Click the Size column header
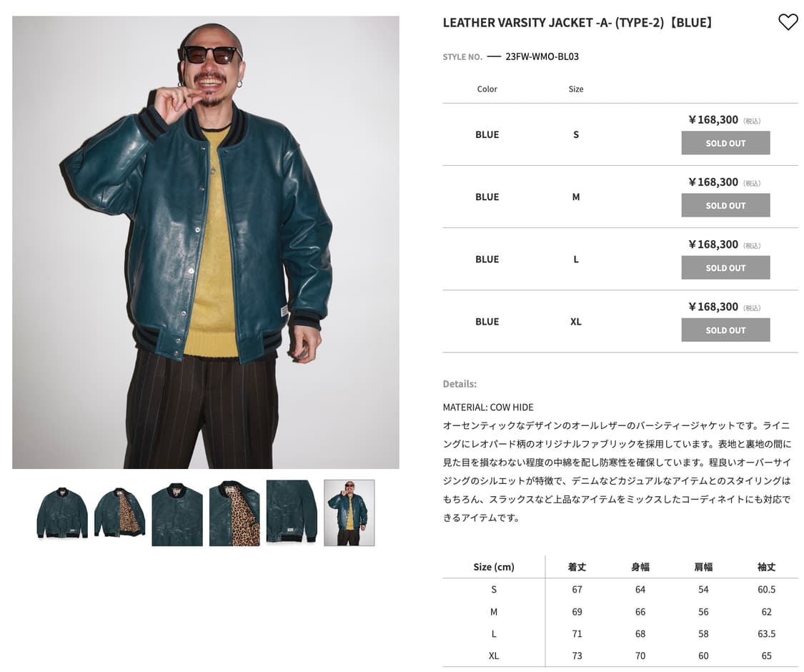Image resolution: width=804 pixels, height=672 pixels. tap(576, 89)
